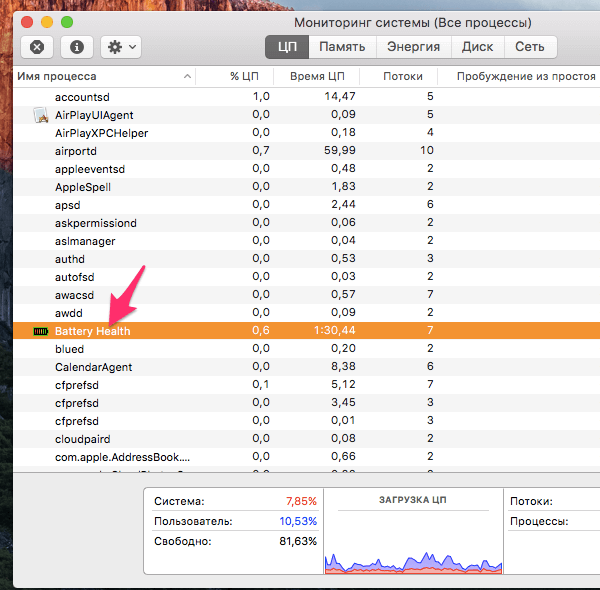
Task: Select cfprefsd row with 3,45 CPU time
Action: [306, 403]
